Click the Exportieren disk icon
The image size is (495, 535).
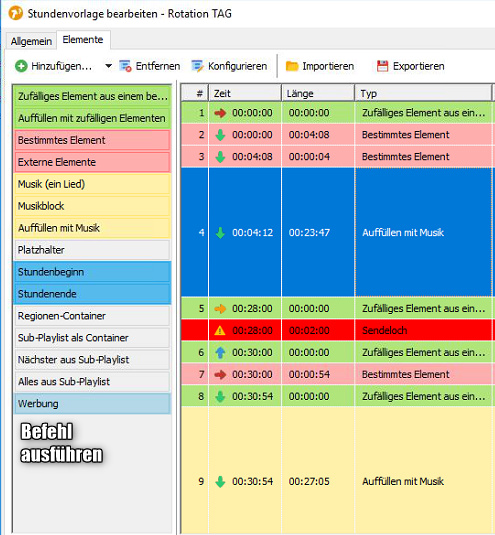coord(382,66)
